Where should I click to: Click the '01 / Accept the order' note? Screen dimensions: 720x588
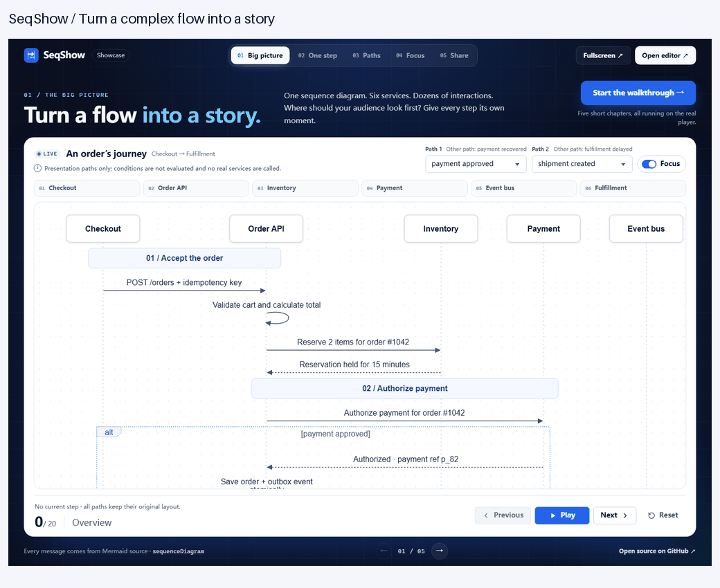185,258
